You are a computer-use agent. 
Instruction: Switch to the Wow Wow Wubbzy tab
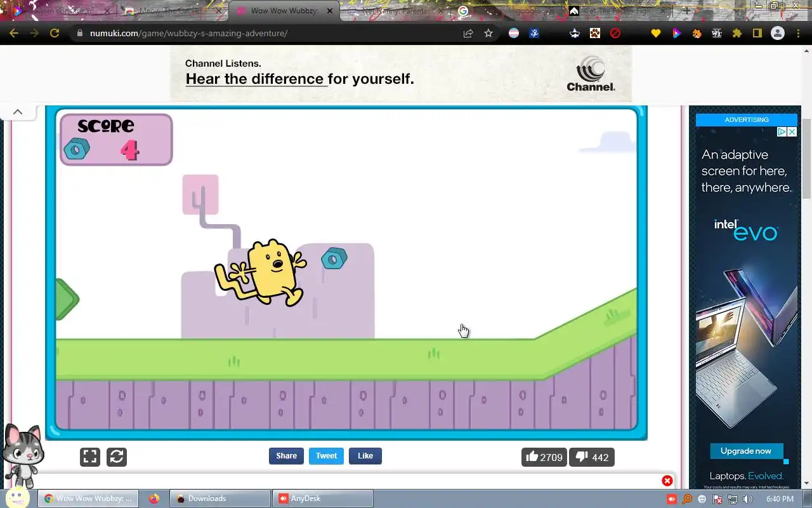pos(284,11)
